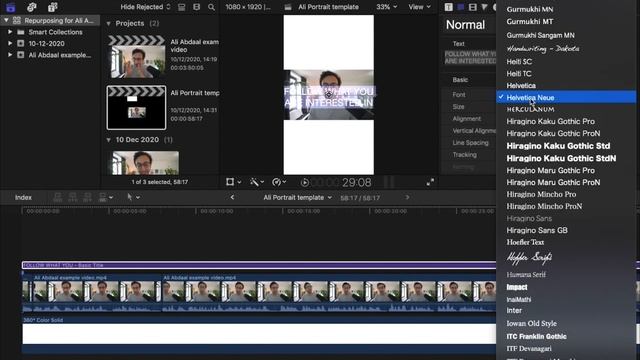640x360 pixels.
Task: Open the Transform tool options chevron
Action: (x=239, y=182)
